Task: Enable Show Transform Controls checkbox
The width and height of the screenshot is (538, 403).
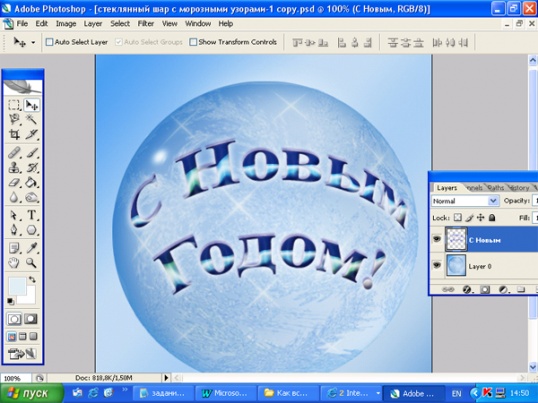Action: pos(193,42)
